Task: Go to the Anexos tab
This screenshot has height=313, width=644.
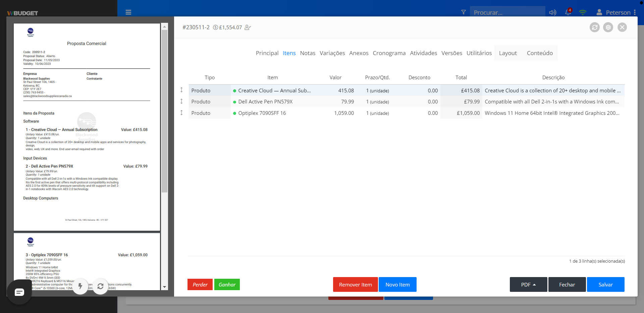Action: tap(359, 53)
